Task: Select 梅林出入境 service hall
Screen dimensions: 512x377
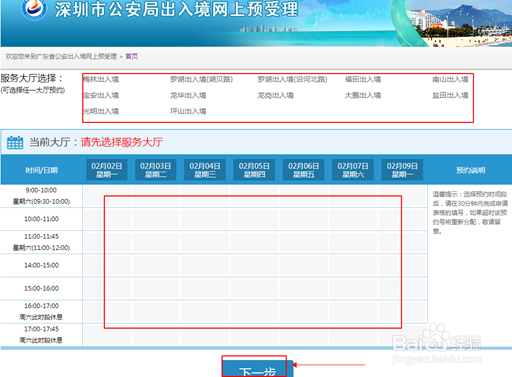Action: [x=101, y=79]
